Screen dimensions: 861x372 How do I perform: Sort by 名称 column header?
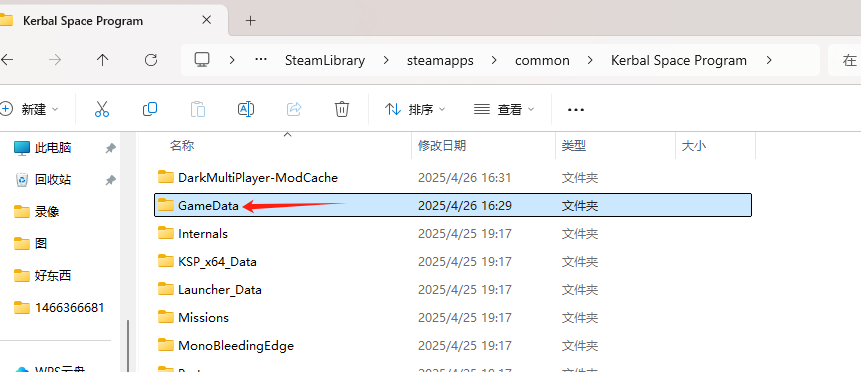point(182,146)
